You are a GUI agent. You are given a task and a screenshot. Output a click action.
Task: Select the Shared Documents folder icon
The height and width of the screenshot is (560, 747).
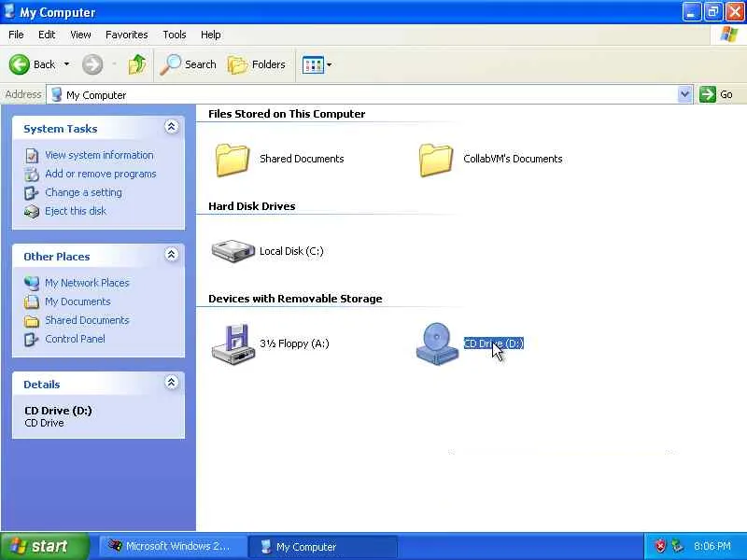coord(232,161)
